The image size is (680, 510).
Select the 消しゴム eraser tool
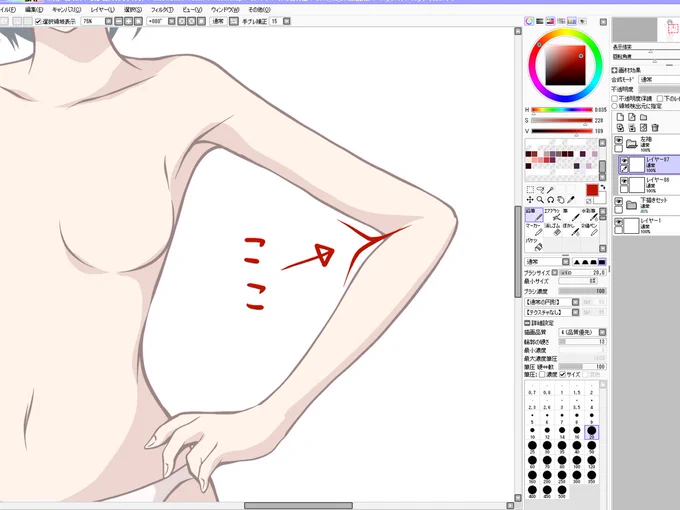click(x=552, y=230)
